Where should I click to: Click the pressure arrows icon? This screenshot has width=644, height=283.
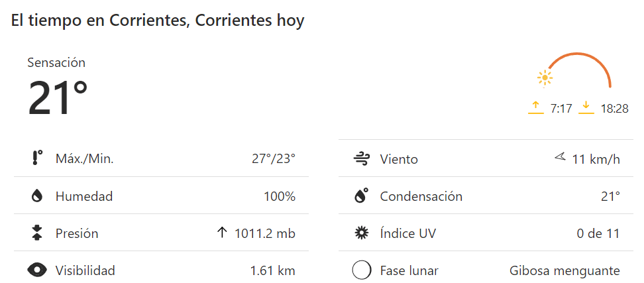[37, 233]
